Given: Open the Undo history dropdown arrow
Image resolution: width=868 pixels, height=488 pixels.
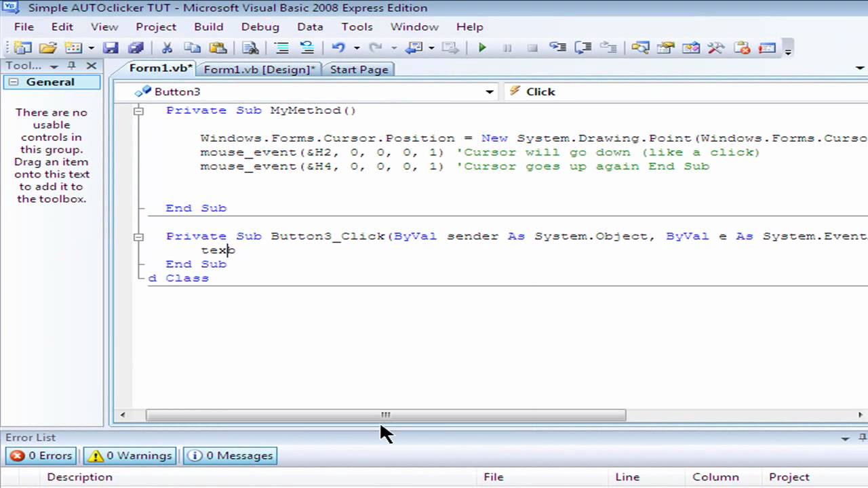Looking at the screenshot, I should [356, 48].
